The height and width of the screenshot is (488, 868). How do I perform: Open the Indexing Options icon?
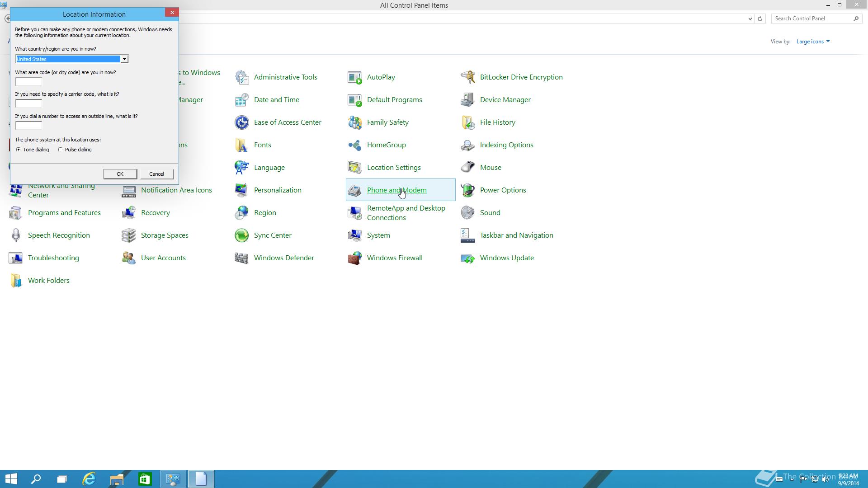pos(468,145)
